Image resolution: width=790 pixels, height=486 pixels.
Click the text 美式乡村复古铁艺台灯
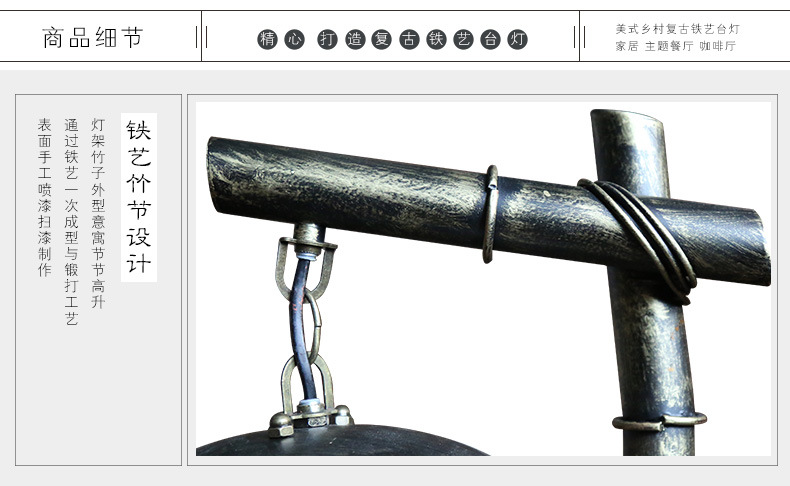click(678, 29)
